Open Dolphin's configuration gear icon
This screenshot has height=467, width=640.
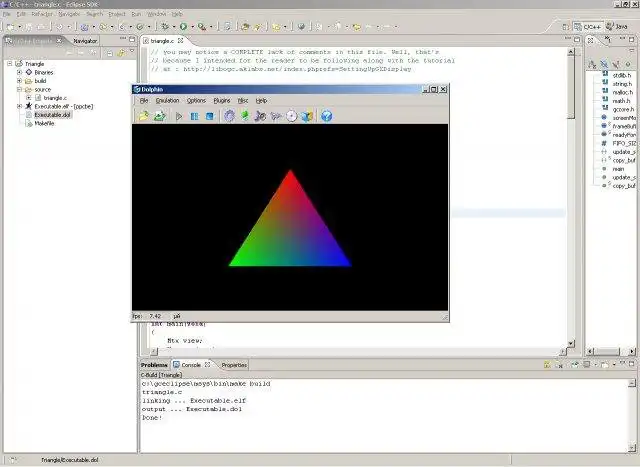point(229,116)
